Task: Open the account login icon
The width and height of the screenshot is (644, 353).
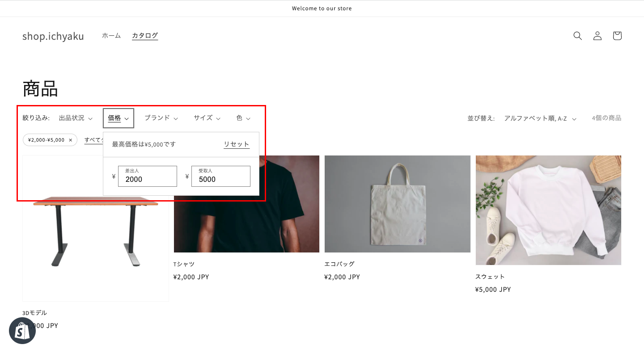Action: [x=597, y=36]
